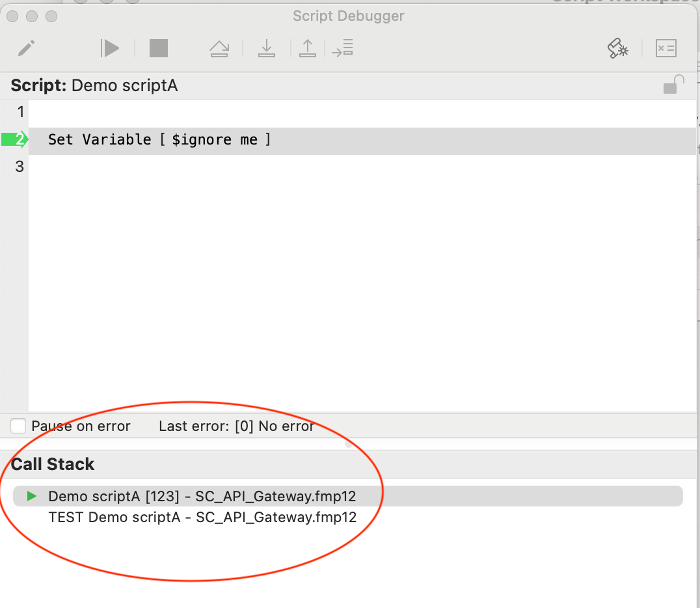Screen dimensions: 700x608
Task: Open the Data Viewer icon
Action: click(666, 48)
